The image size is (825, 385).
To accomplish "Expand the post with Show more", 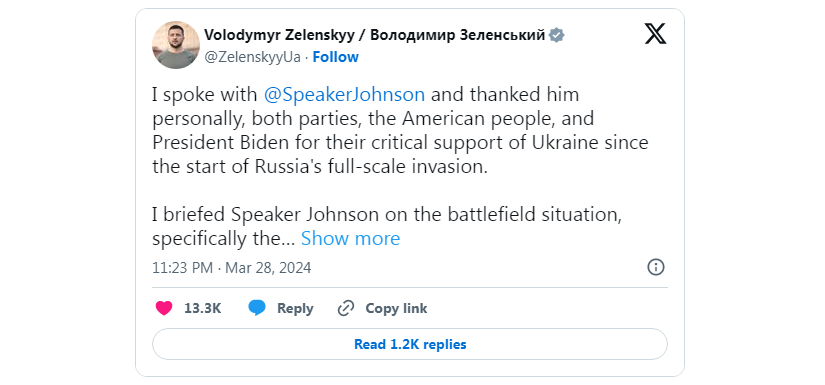I will point(350,239).
